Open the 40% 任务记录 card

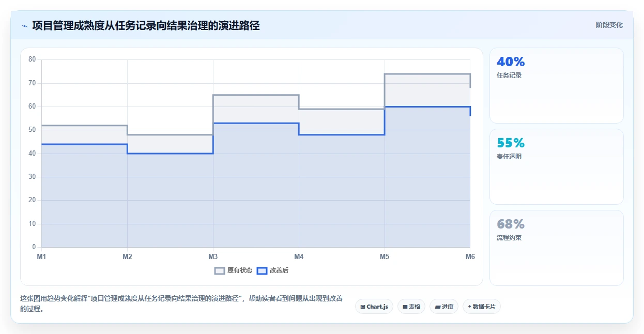coord(557,85)
